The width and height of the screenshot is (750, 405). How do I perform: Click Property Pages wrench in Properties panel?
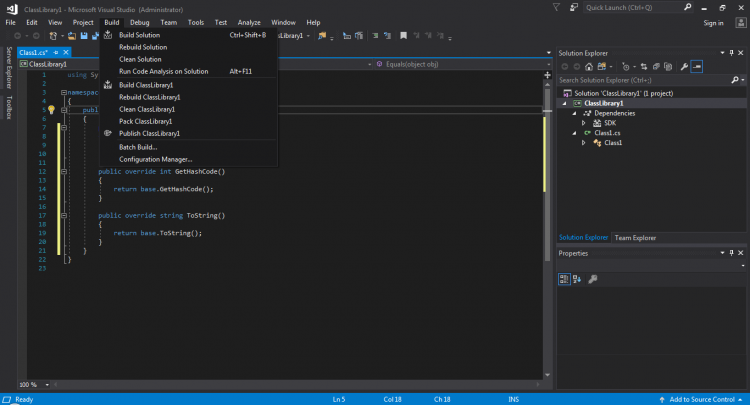pos(593,279)
